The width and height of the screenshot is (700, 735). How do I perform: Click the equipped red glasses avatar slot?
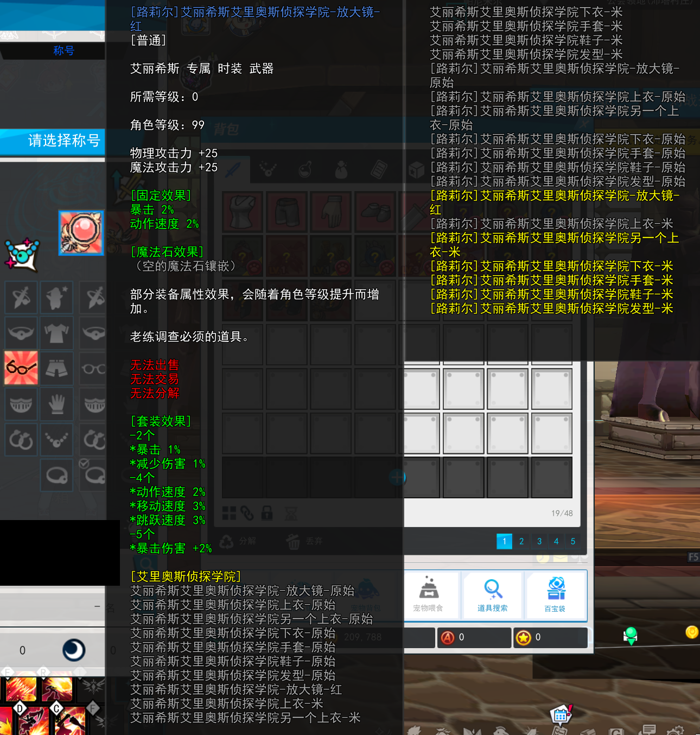click(x=21, y=367)
